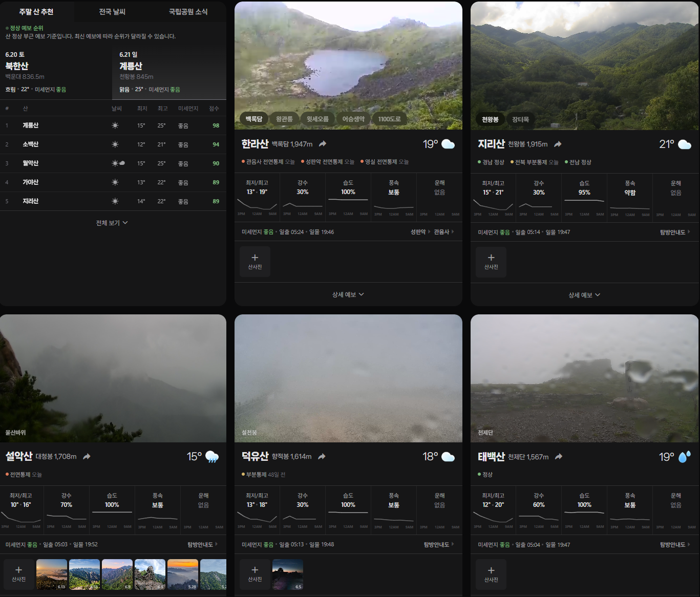Expand 상세 예보 for 지리산
The image size is (700, 597).
click(584, 295)
